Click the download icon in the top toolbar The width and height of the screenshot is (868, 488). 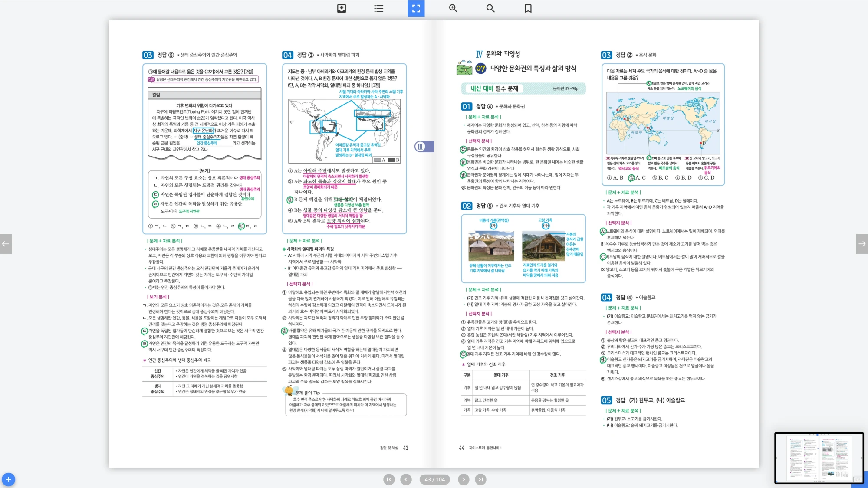point(342,8)
